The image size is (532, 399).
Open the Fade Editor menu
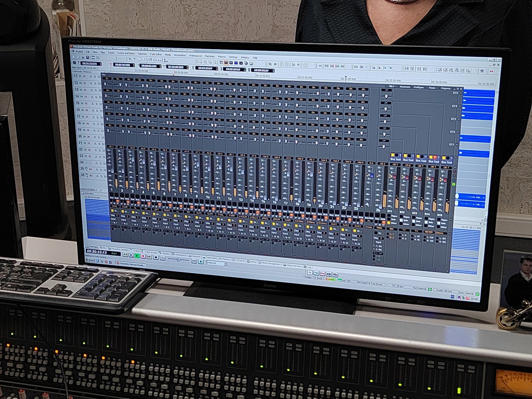(x=156, y=54)
